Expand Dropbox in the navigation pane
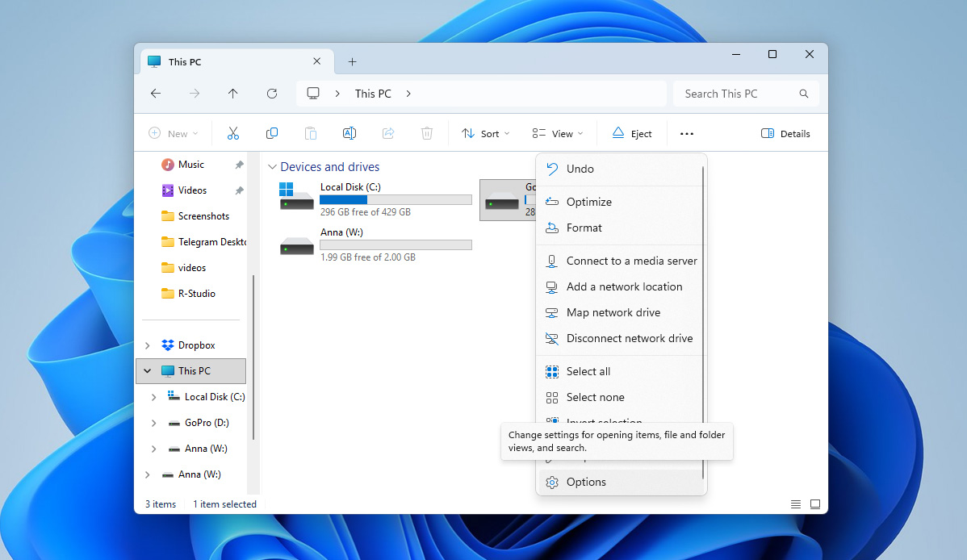The height and width of the screenshot is (560, 967). pos(148,345)
